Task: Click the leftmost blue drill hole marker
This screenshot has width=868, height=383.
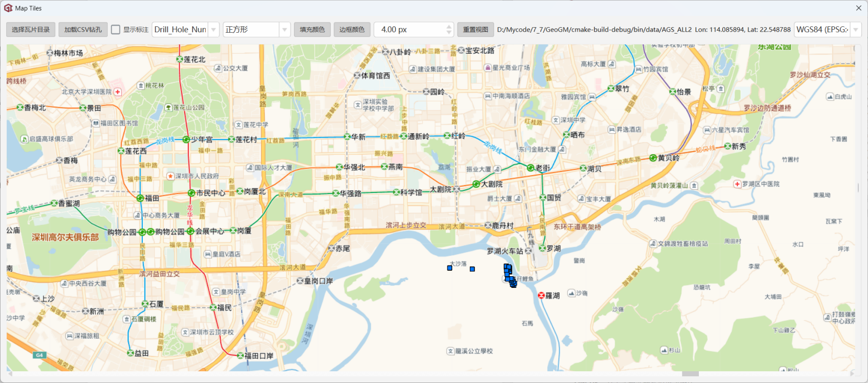Action: (449, 268)
